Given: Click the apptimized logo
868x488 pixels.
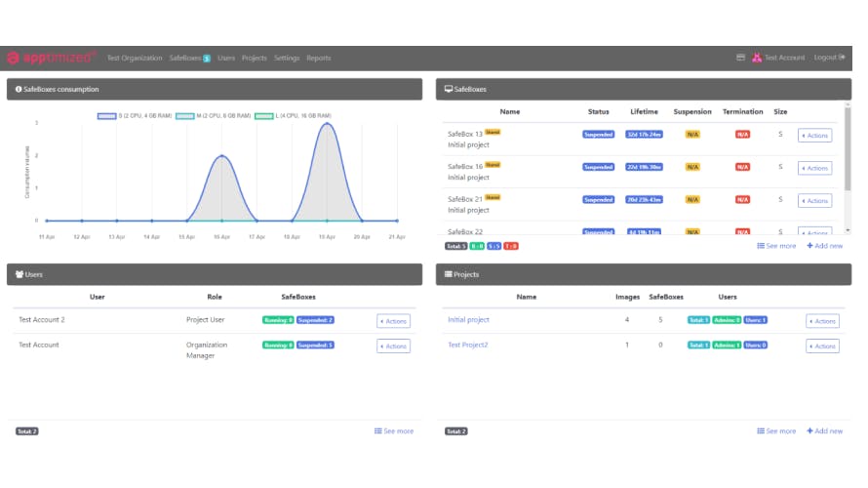Looking at the screenshot, I should pos(52,58).
